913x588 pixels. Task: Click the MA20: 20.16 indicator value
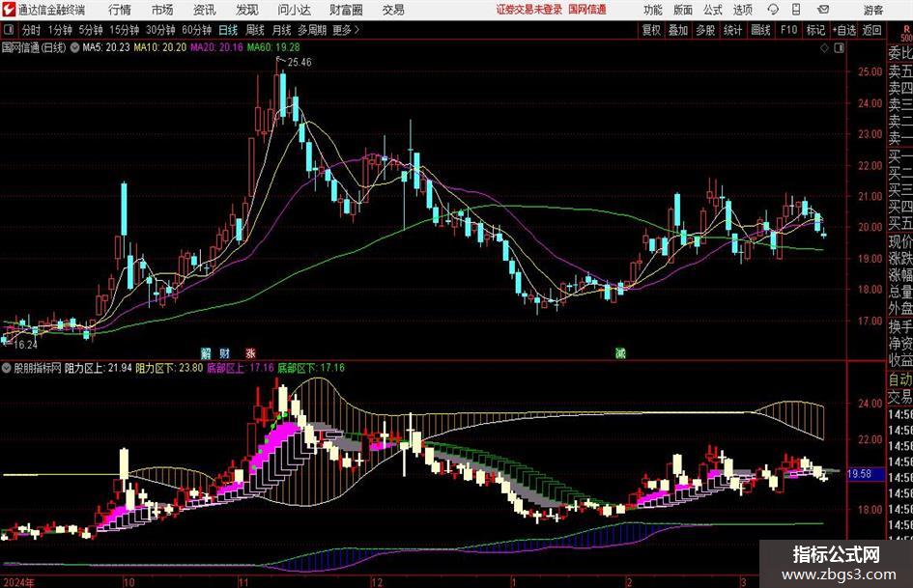pyautogui.click(x=216, y=47)
